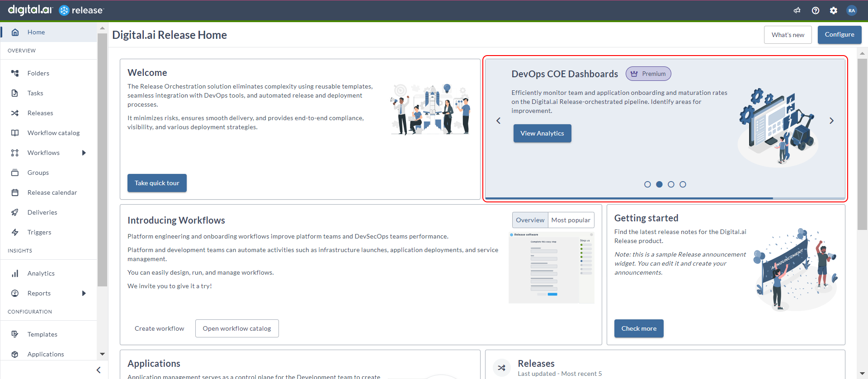Image resolution: width=868 pixels, height=379 pixels.
Task: Click the Digital.ai Release logo
Action: point(56,10)
